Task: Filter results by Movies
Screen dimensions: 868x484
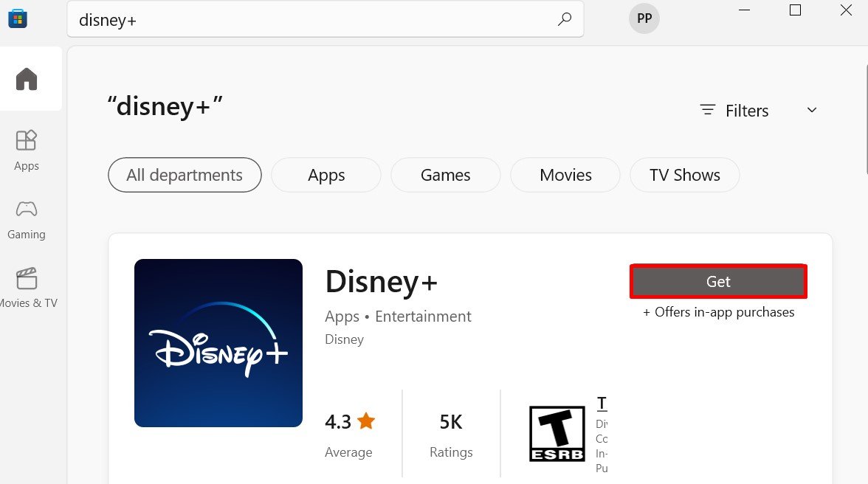Action: pos(565,175)
